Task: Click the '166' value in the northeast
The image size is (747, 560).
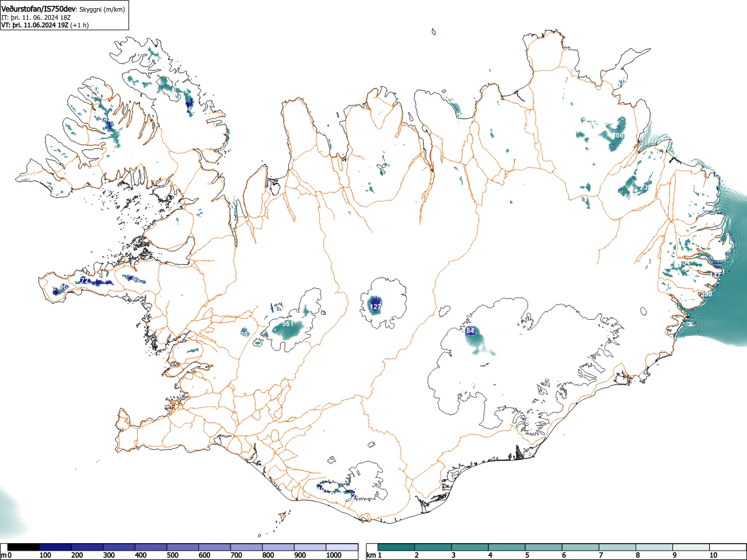Action: click(618, 135)
